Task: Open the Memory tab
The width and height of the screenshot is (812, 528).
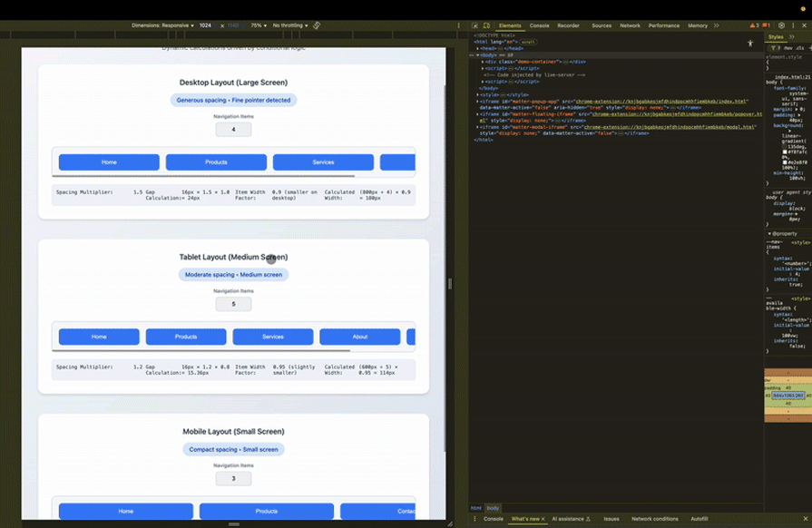Action: click(x=698, y=25)
